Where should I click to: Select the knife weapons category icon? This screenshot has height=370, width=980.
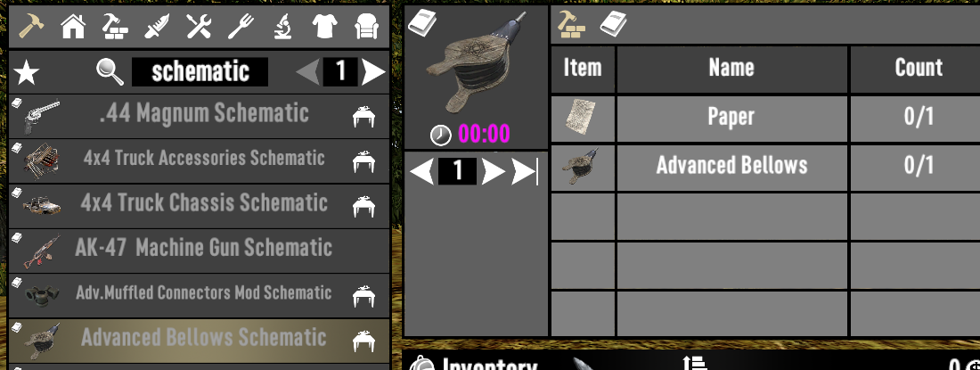coord(157,27)
